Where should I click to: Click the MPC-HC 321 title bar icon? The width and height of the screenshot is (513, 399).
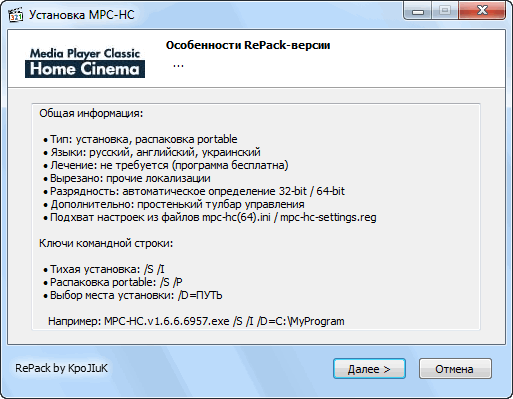(15, 15)
